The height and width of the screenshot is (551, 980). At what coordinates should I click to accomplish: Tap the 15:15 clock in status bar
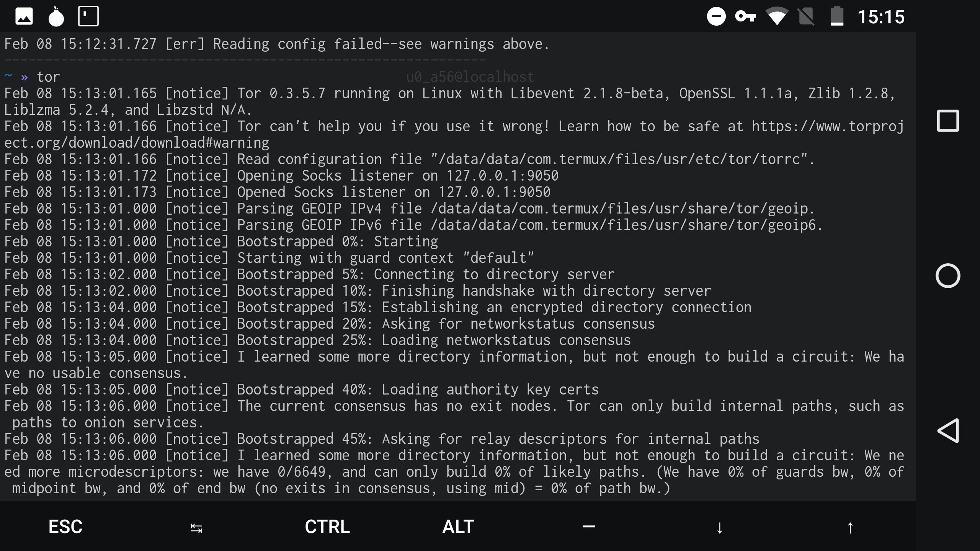(x=881, y=17)
